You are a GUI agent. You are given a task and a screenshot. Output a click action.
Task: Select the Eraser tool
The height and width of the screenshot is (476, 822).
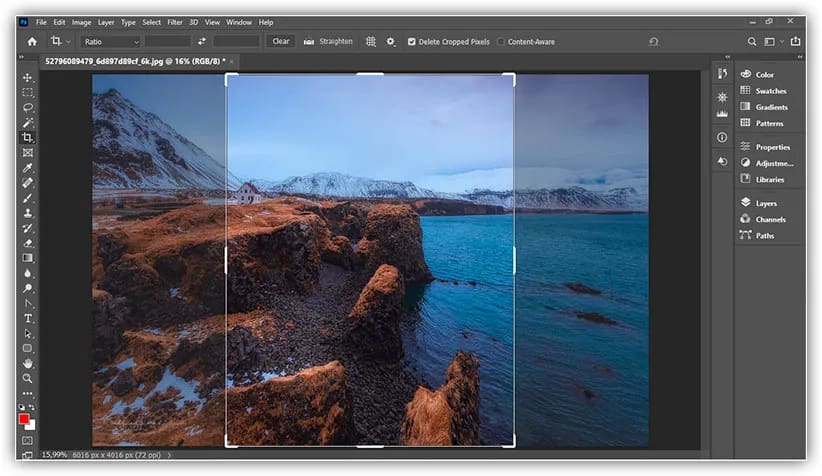coord(28,243)
